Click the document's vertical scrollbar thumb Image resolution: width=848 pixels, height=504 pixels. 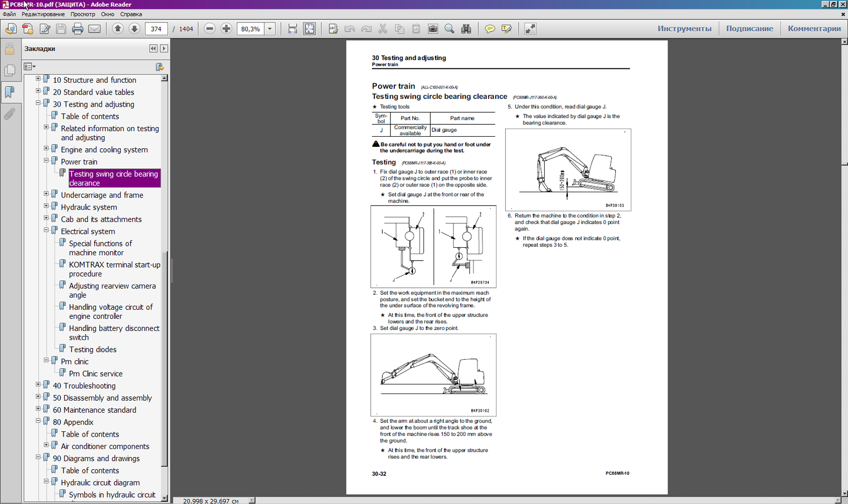coord(844,164)
